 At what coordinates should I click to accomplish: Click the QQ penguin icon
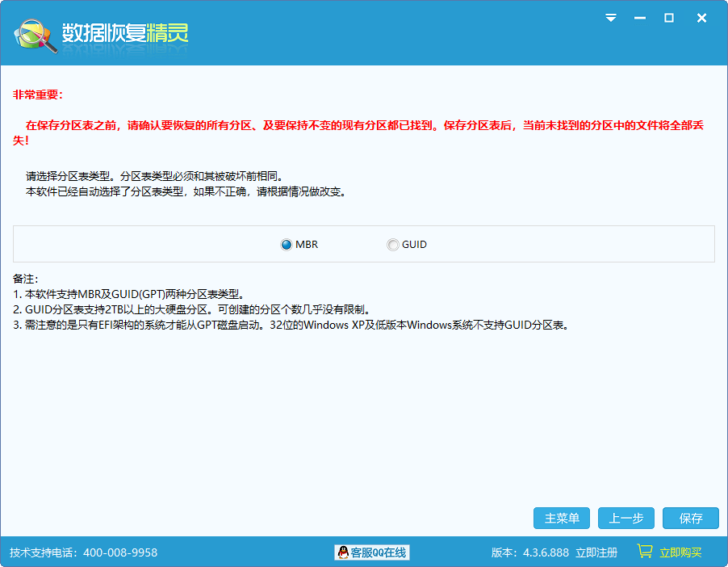tap(343, 552)
